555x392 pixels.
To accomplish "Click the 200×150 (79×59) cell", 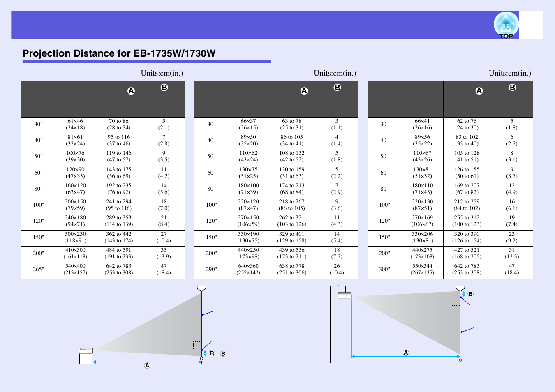I will click(x=75, y=205).
